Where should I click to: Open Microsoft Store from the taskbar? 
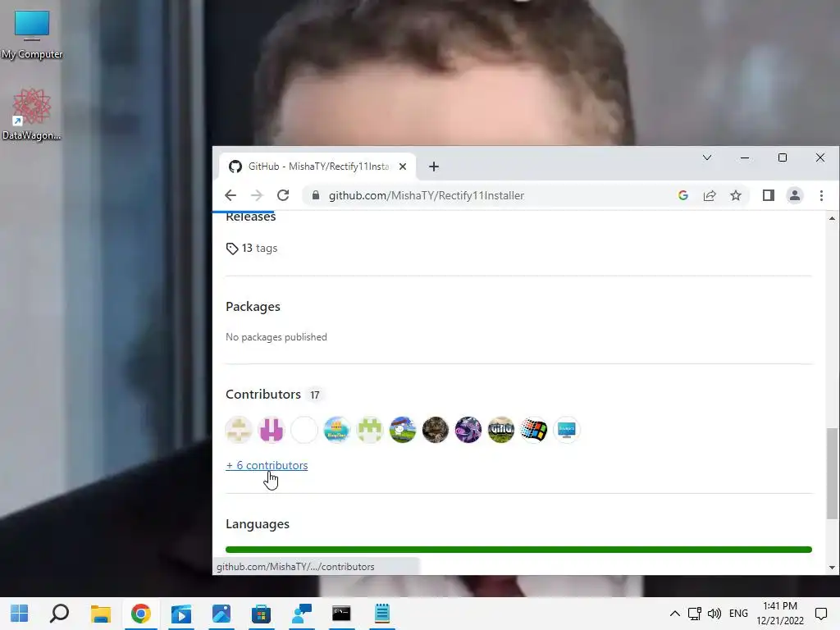[x=262, y=614]
